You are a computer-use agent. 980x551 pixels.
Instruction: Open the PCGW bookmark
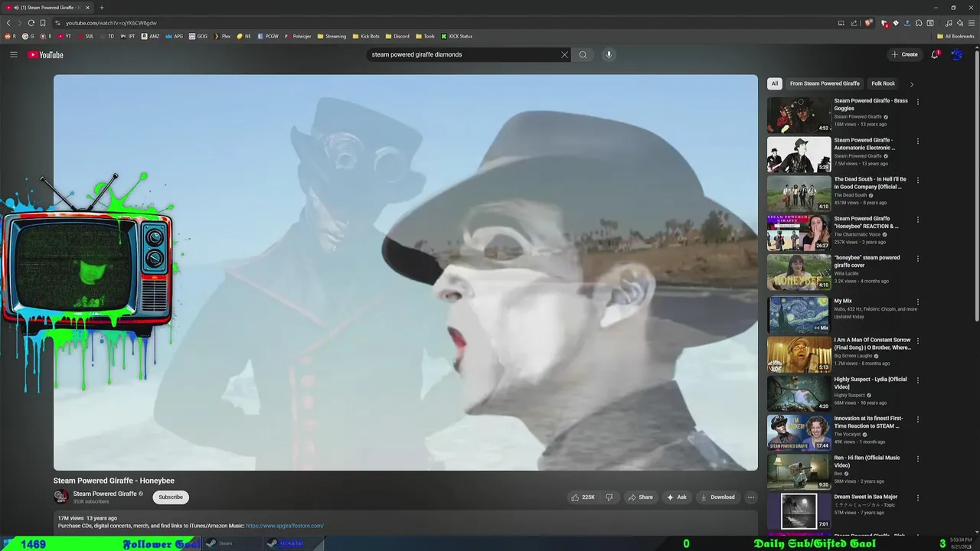click(x=268, y=36)
